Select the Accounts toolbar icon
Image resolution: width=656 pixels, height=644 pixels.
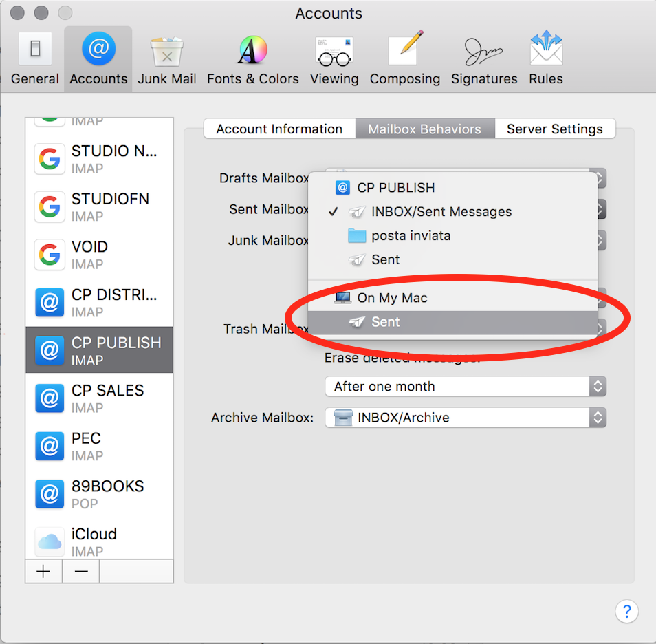98,58
